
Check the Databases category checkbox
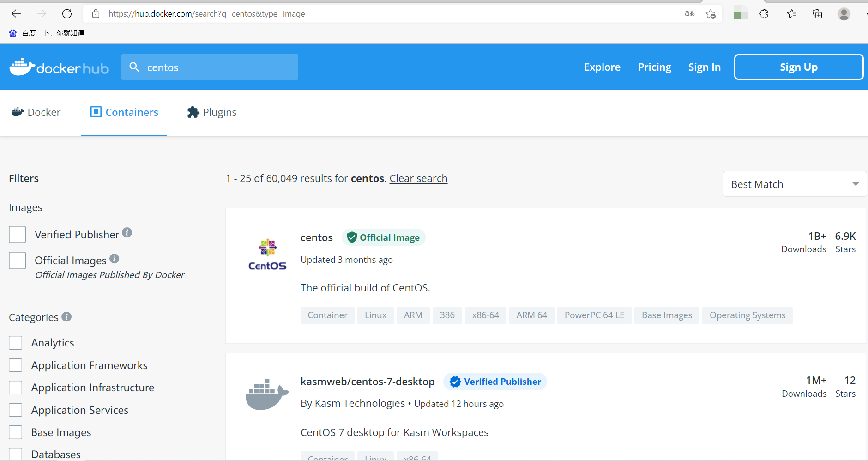coord(16,454)
